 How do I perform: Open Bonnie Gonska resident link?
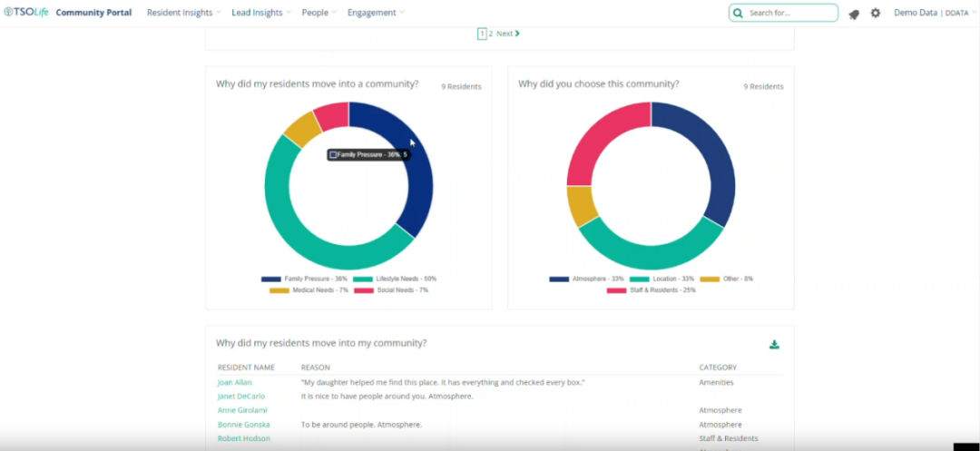click(243, 425)
